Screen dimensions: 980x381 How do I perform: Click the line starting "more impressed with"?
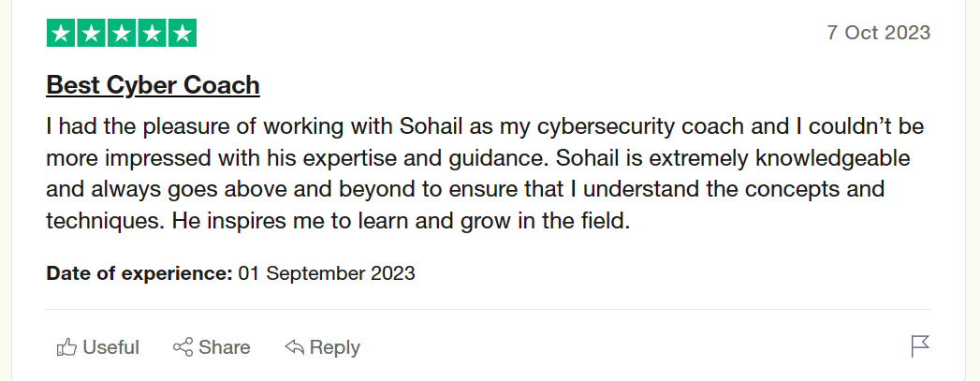[x=478, y=158]
